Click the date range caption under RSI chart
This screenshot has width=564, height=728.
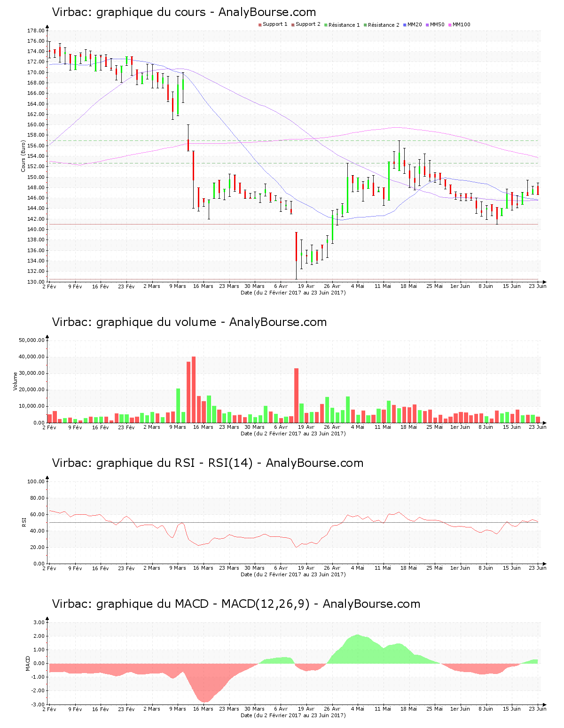pyautogui.click(x=293, y=574)
